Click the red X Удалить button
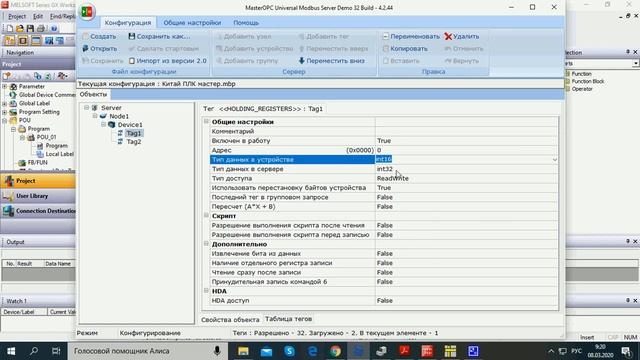The height and width of the screenshot is (360, 640). [462, 36]
